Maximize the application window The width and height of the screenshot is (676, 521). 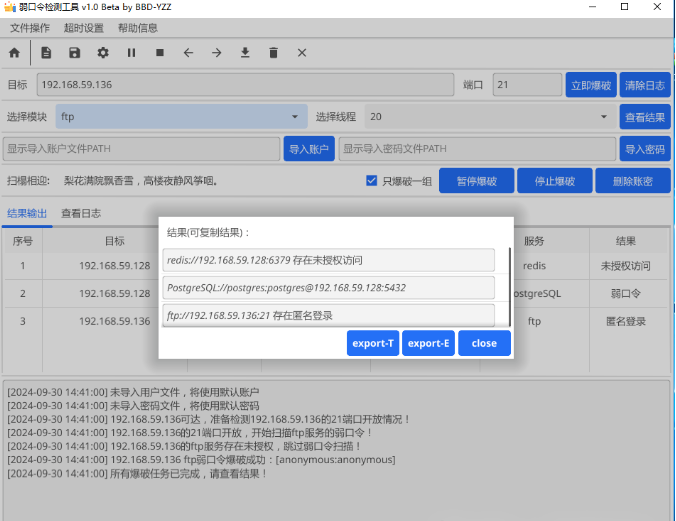[624, 6]
